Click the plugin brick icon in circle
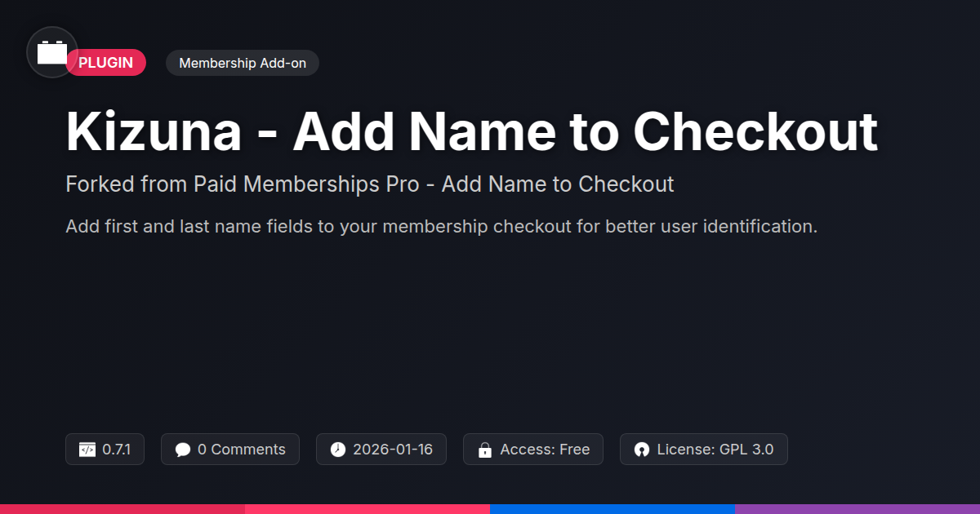The image size is (980, 514). coord(52,52)
